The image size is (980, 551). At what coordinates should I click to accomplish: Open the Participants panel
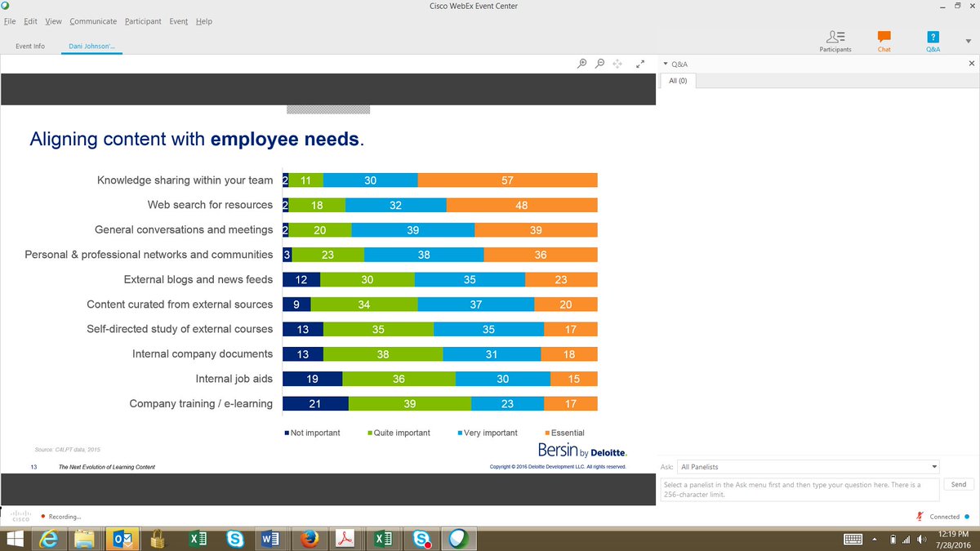[835, 41]
